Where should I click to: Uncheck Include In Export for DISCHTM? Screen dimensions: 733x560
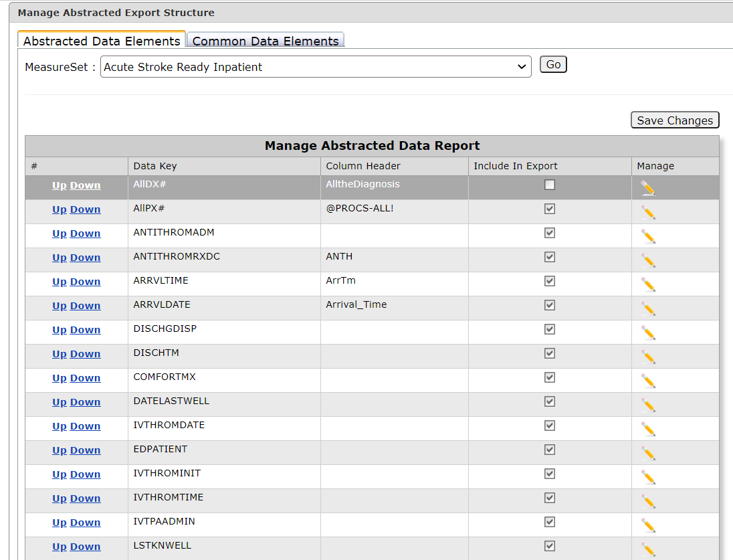click(x=550, y=353)
